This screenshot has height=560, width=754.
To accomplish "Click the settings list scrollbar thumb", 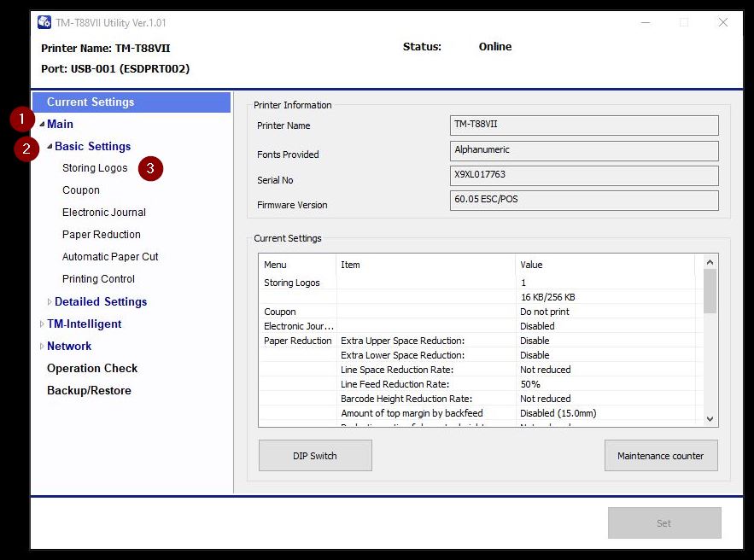I will point(710,291).
